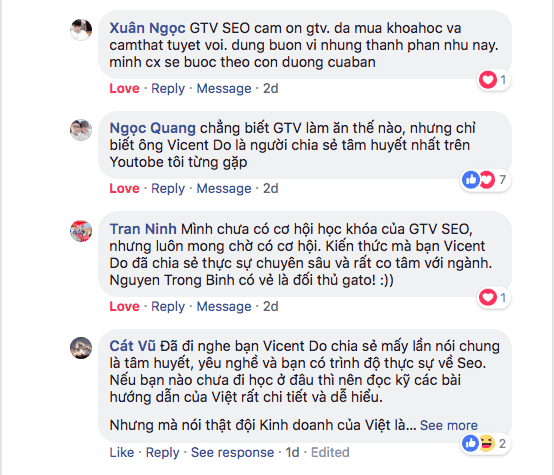This screenshot has width=554, height=475.
Task: Open Cát Vũ's avatar
Action: [81, 348]
